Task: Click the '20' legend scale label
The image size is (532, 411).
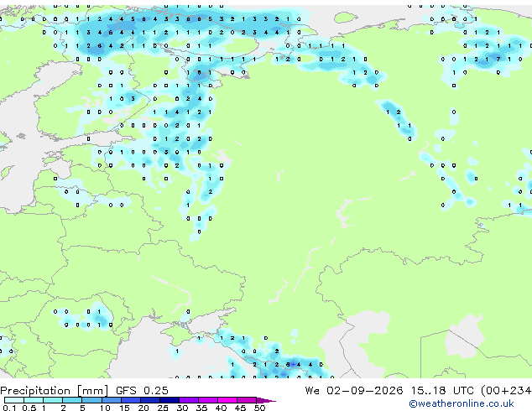Action: 143,408
